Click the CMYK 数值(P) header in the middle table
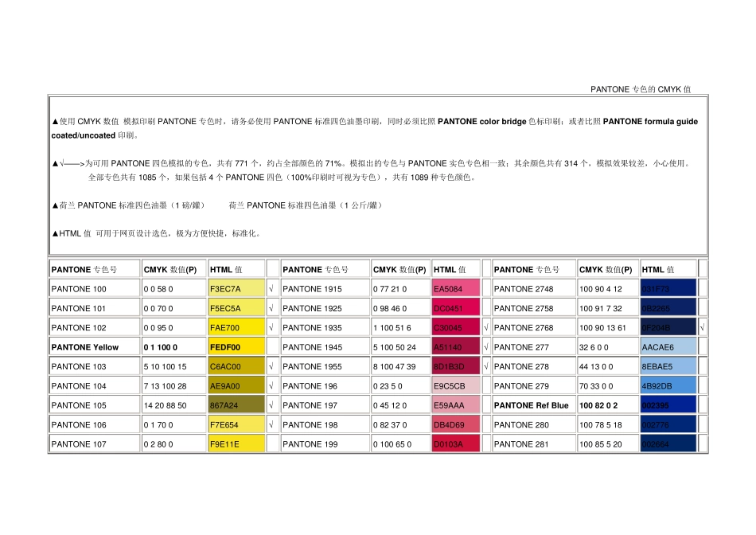756x535 pixels. [400, 269]
